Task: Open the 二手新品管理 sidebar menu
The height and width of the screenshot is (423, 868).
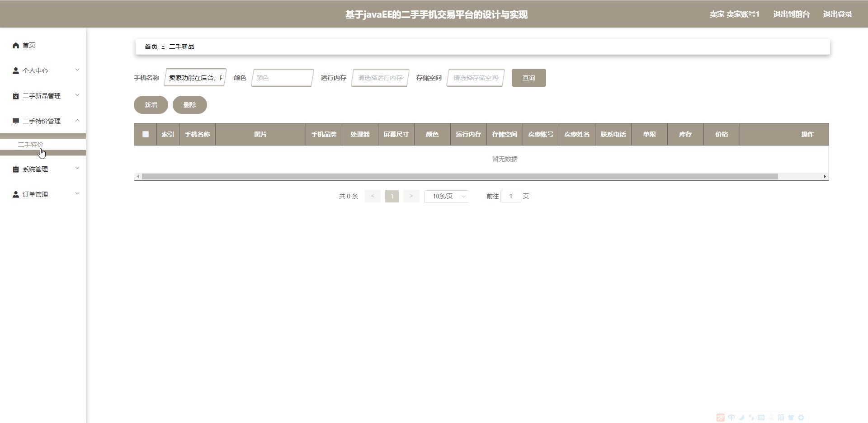Action: pos(43,96)
